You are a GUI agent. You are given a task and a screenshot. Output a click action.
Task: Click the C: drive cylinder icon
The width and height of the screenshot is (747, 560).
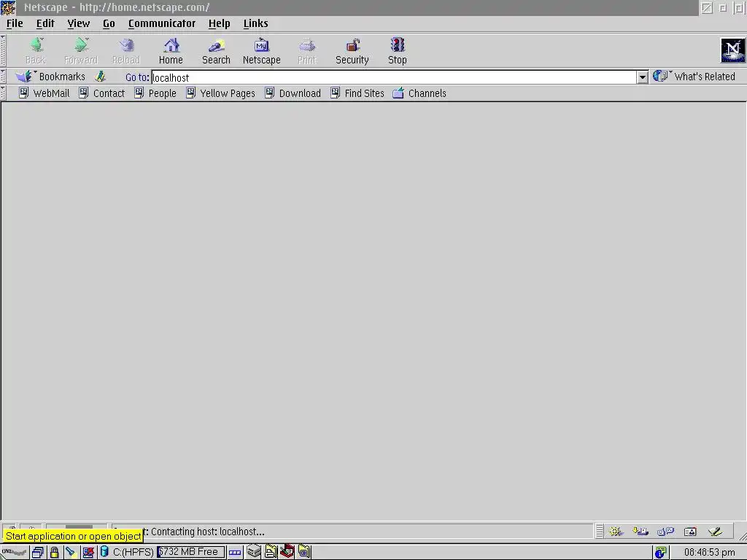point(104,552)
